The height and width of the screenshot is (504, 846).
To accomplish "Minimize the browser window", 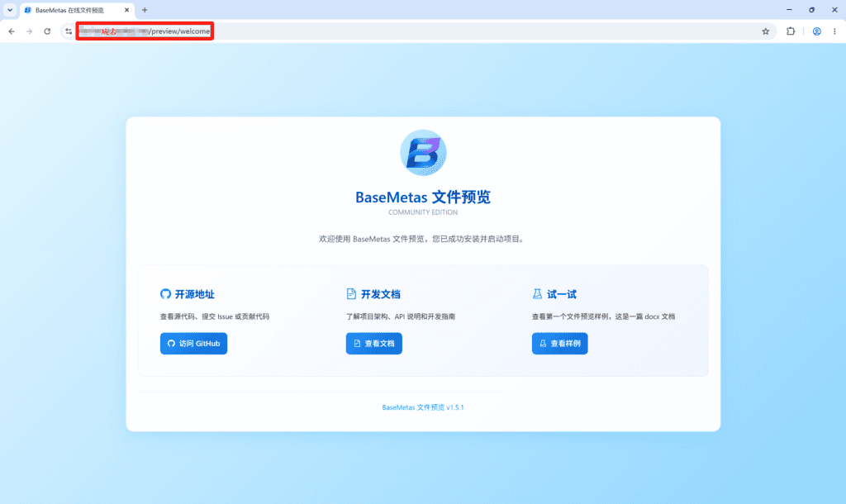I will point(789,10).
